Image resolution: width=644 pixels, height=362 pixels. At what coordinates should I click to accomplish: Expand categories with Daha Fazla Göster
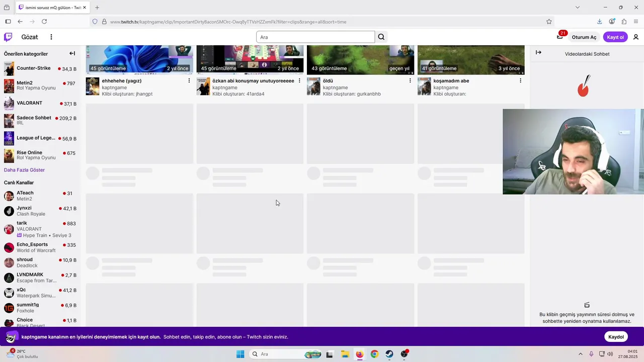[x=24, y=170]
